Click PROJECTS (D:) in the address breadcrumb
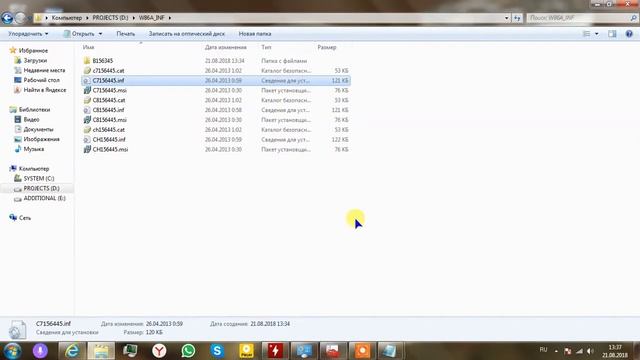 (x=110, y=18)
